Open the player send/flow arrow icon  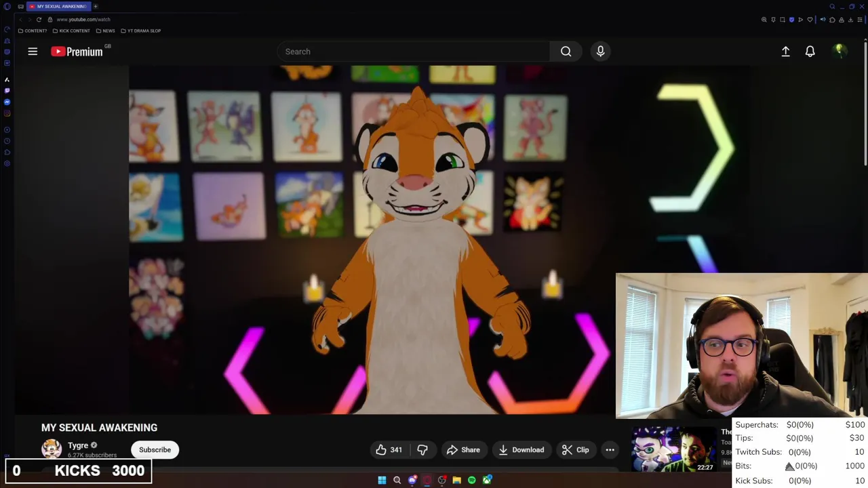coord(800,20)
